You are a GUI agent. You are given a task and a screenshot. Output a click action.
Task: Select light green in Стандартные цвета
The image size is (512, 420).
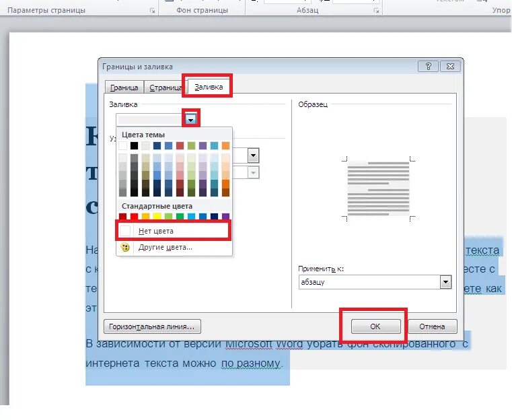pyautogui.click(x=168, y=216)
